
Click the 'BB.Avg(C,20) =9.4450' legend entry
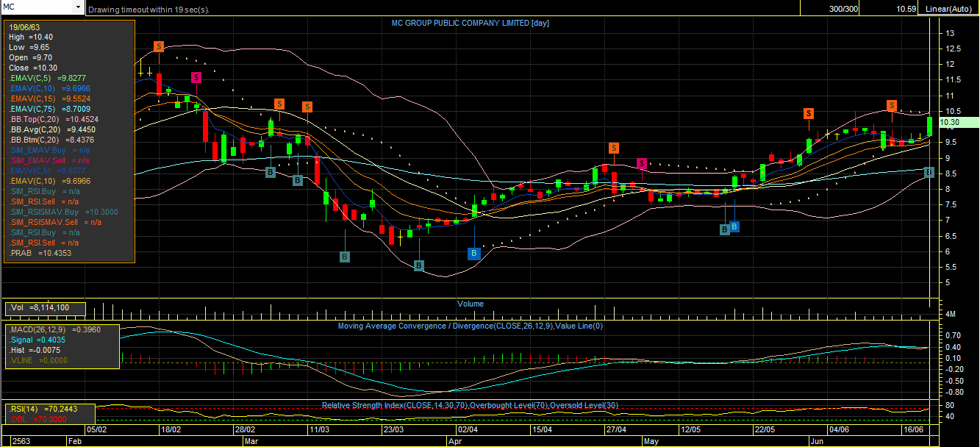coord(51,129)
